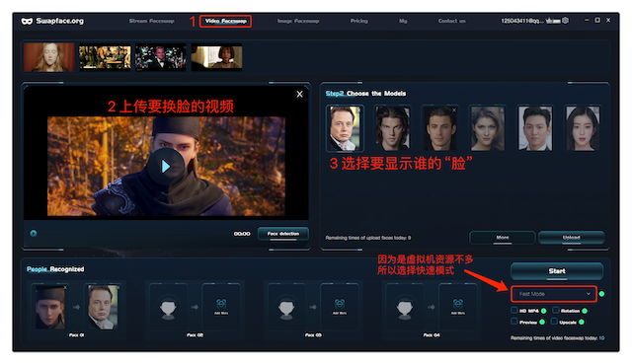Click the 00:00 time indicator
632x364 pixels.
pos(242,234)
